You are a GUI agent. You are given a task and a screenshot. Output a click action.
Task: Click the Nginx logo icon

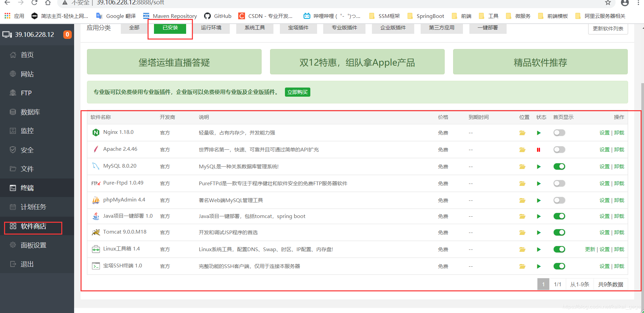point(96,133)
